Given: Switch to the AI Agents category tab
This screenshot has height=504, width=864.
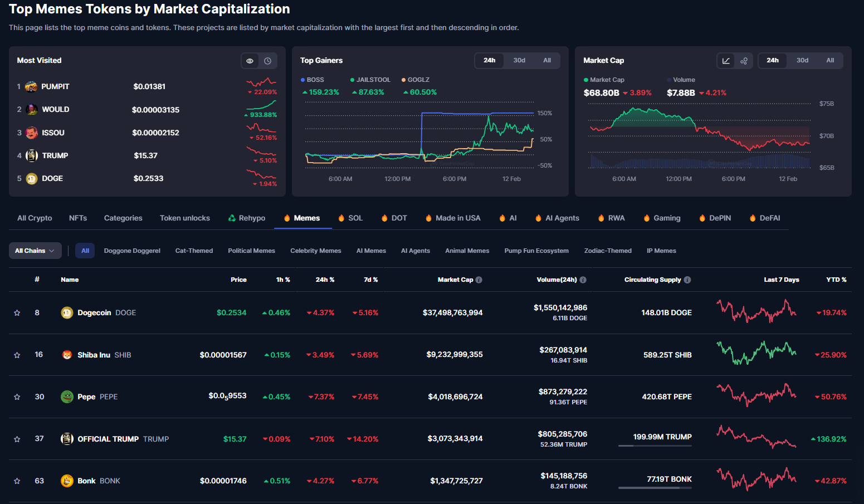Looking at the screenshot, I should click(x=557, y=218).
